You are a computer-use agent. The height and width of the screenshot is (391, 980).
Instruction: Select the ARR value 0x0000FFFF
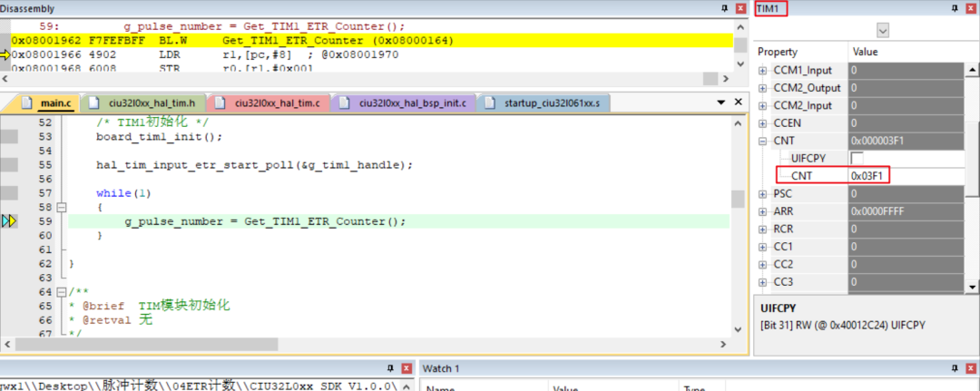pos(906,211)
